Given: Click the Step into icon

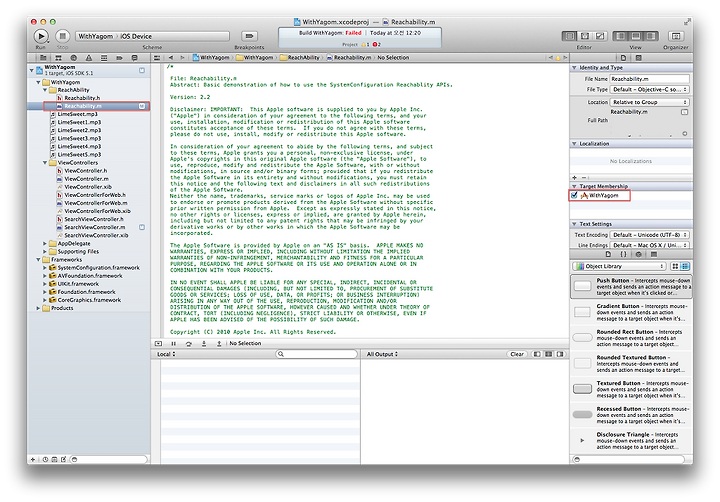Looking at the screenshot, I should [x=204, y=344].
